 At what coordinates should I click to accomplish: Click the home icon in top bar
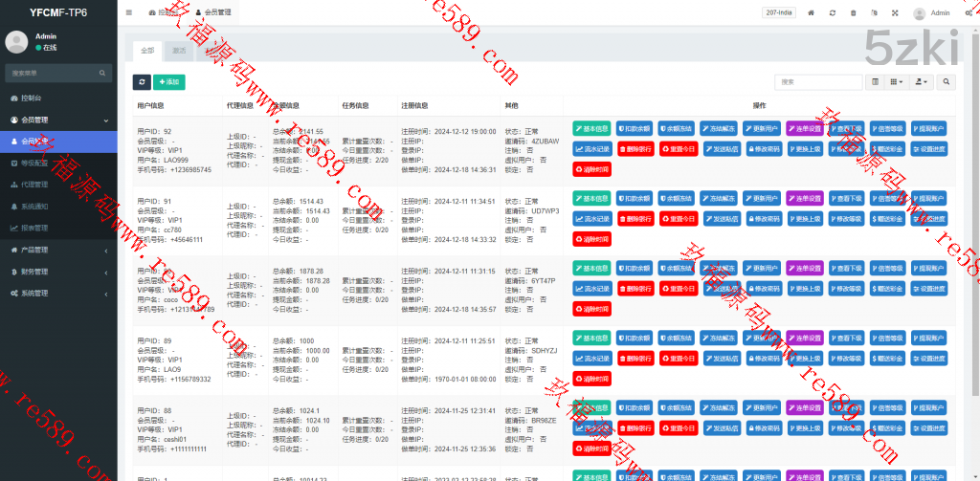pos(812,12)
